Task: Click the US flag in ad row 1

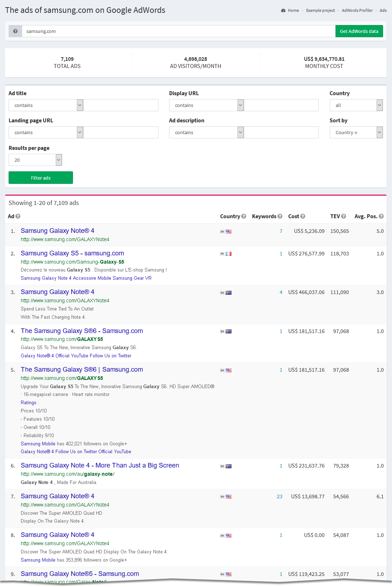Action: click(x=229, y=231)
